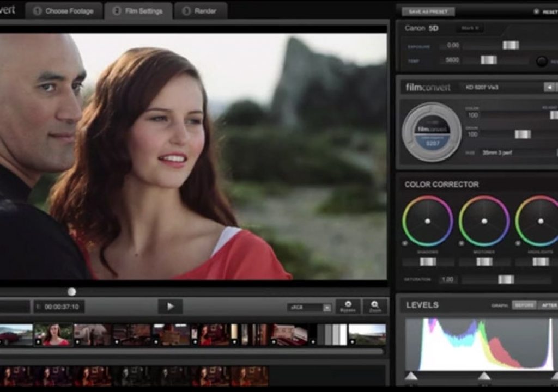Open the sRGB color space dropdown
558x392 pixels.
click(310, 308)
